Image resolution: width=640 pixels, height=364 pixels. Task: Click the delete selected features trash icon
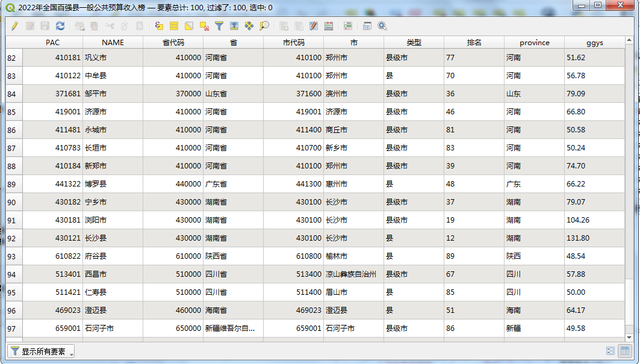[95, 26]
